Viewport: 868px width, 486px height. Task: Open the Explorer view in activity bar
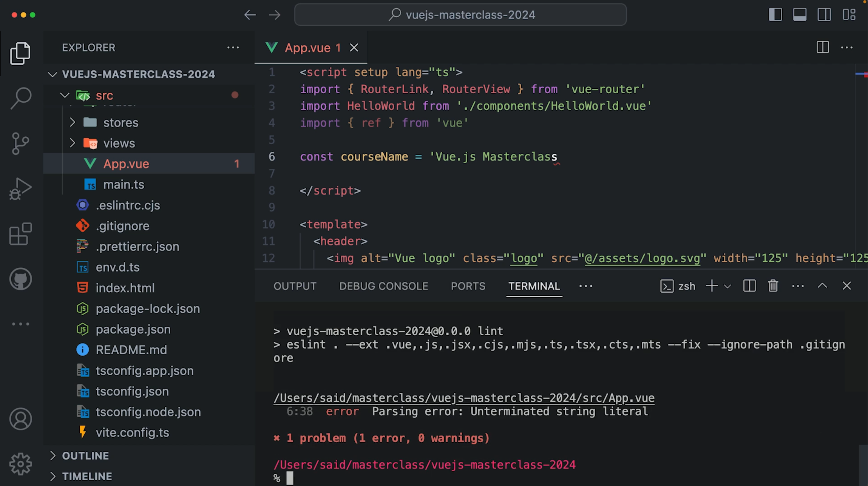(x=20, y=53)
